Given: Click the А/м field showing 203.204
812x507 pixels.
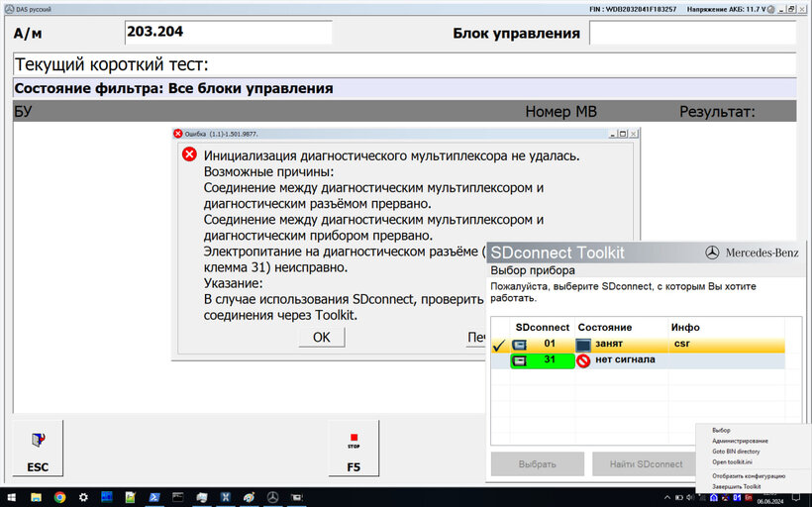Looking at the screenshot, I should pos(228,32).
